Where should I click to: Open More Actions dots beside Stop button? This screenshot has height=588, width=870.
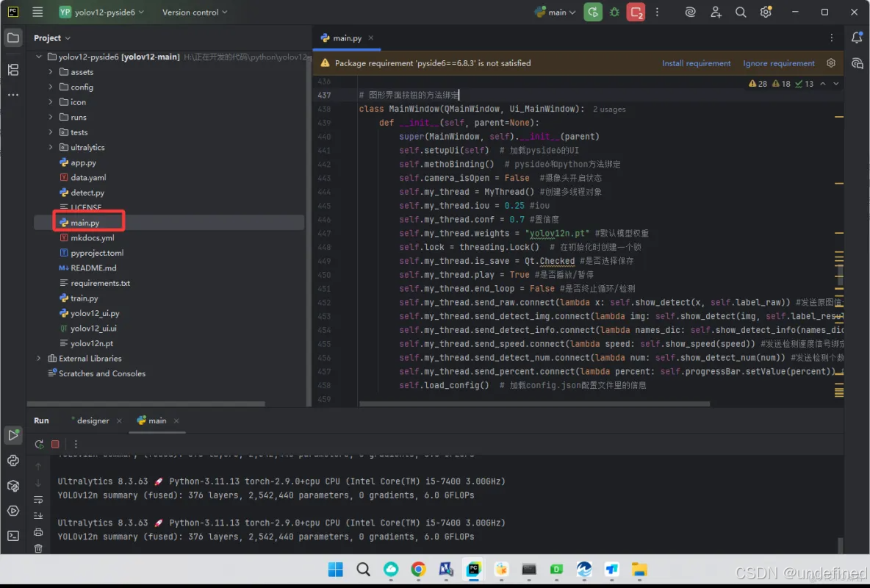[657, 12]
